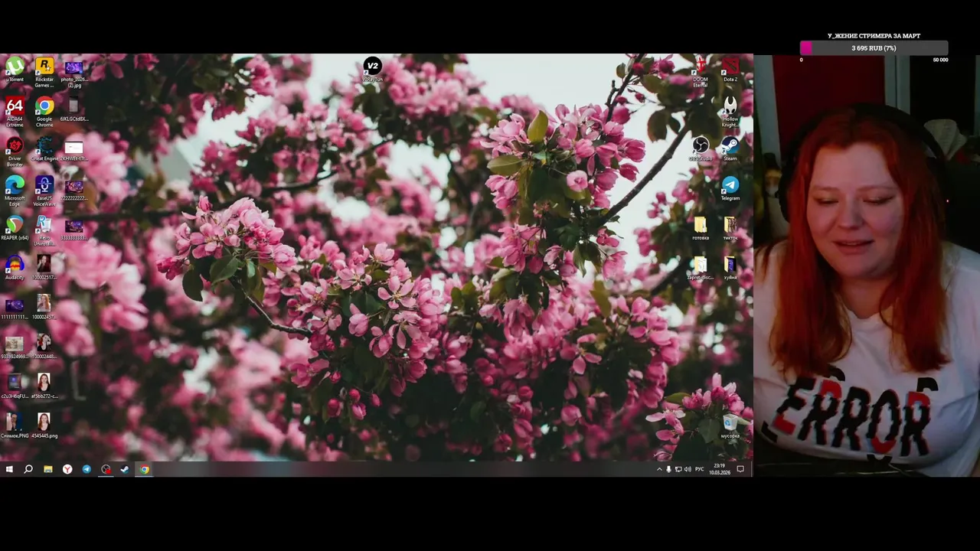
Task: Switch to Telegram in the taskbar
Action: point(87,469)
